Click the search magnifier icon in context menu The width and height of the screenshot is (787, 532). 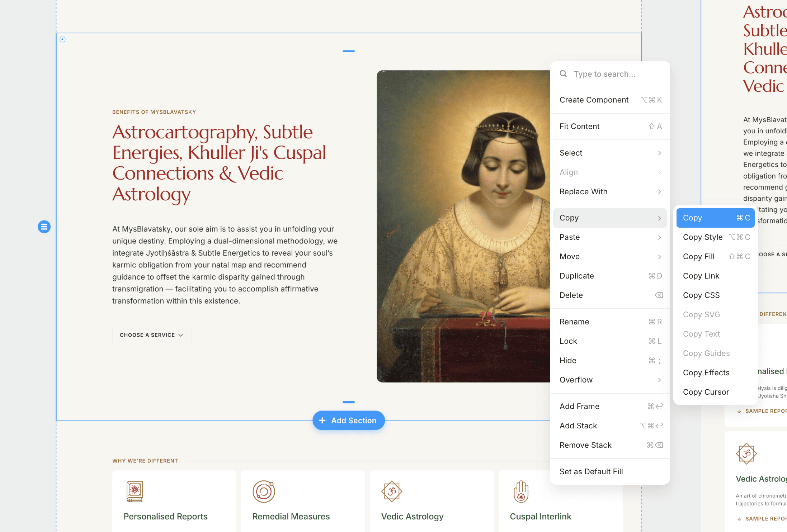564,74
